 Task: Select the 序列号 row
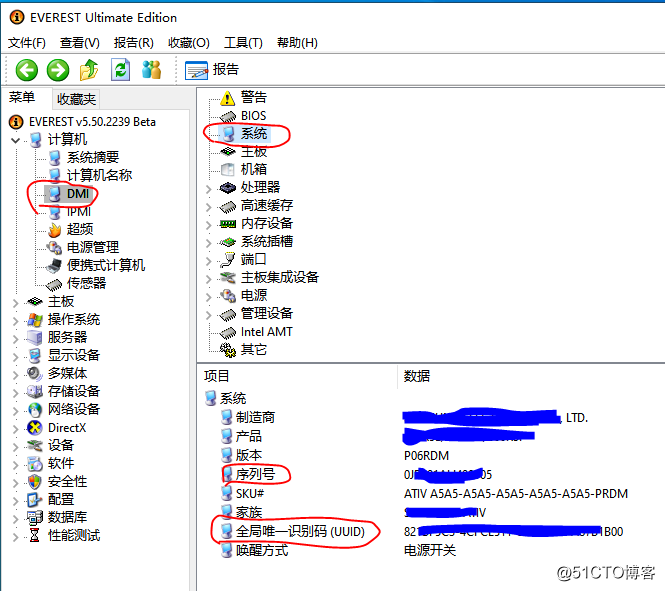pos(255,474)
